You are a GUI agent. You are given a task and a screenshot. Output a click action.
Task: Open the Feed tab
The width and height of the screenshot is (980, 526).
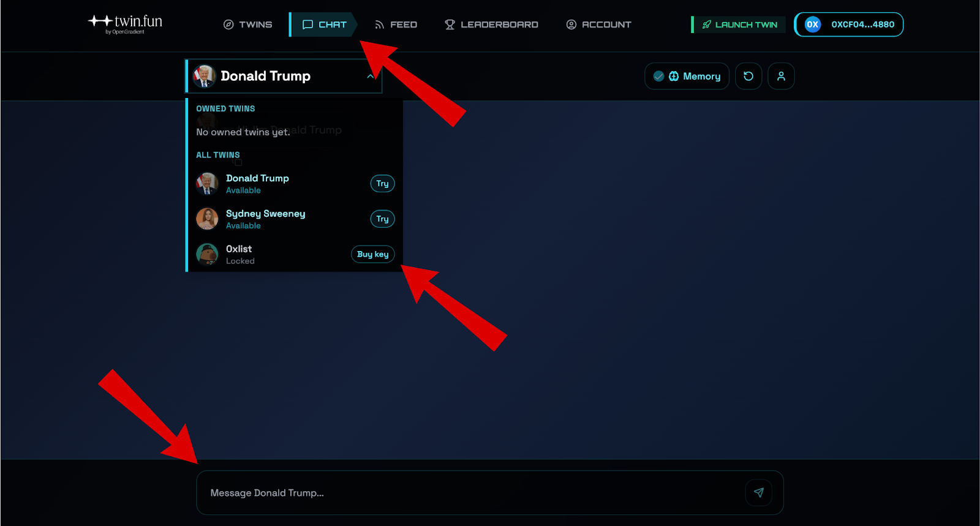tap(396, 24)
